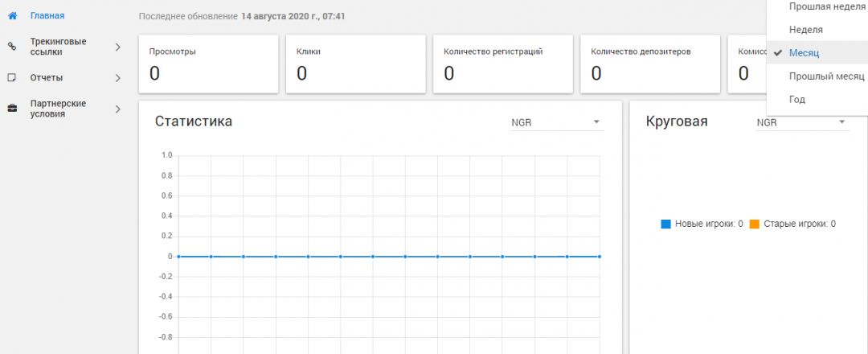
Task: Click the Количество регистраций stat card
Action: pos(502,64)
